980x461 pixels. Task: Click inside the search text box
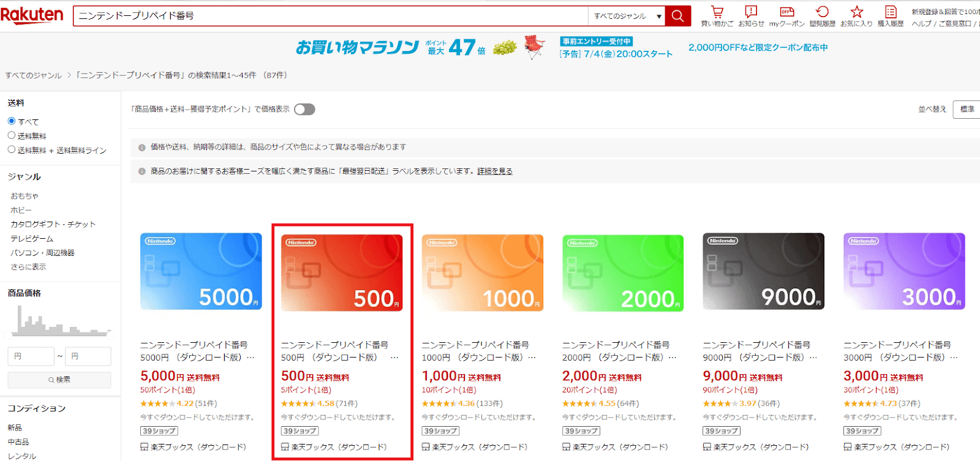click(331, 16)
